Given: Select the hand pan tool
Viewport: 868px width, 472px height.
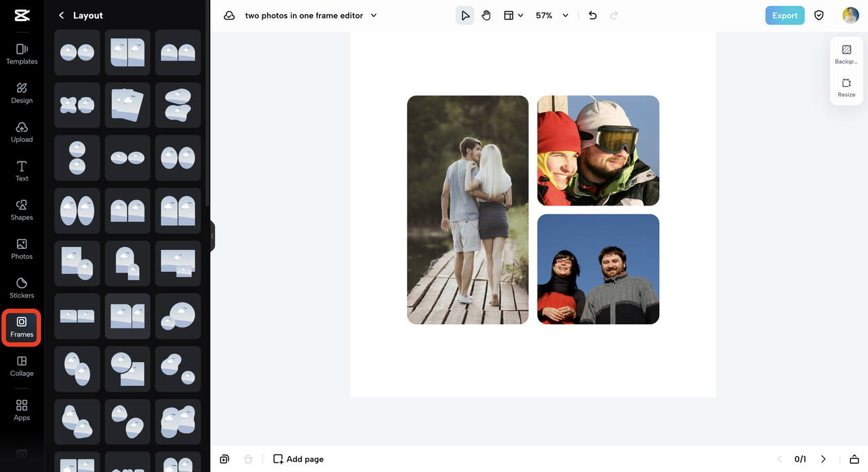Looking at the screenshot, I should (x=486, y=16).
